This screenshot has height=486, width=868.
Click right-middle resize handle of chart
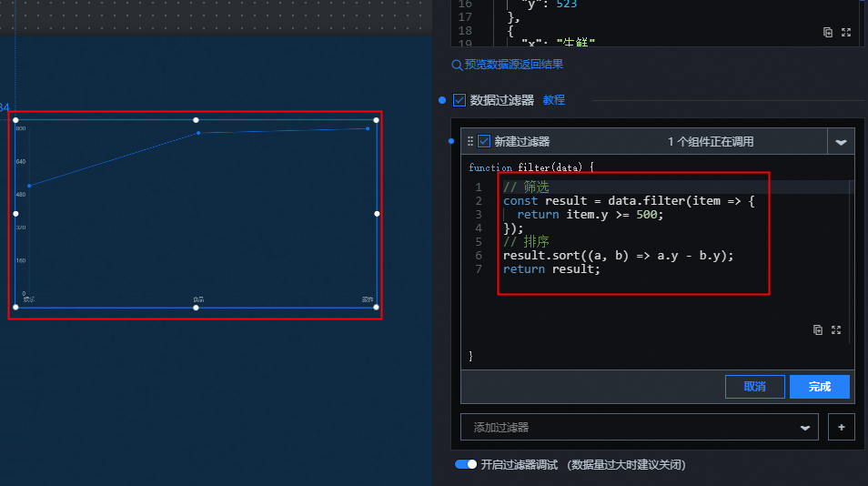click(x=377, y=214)
